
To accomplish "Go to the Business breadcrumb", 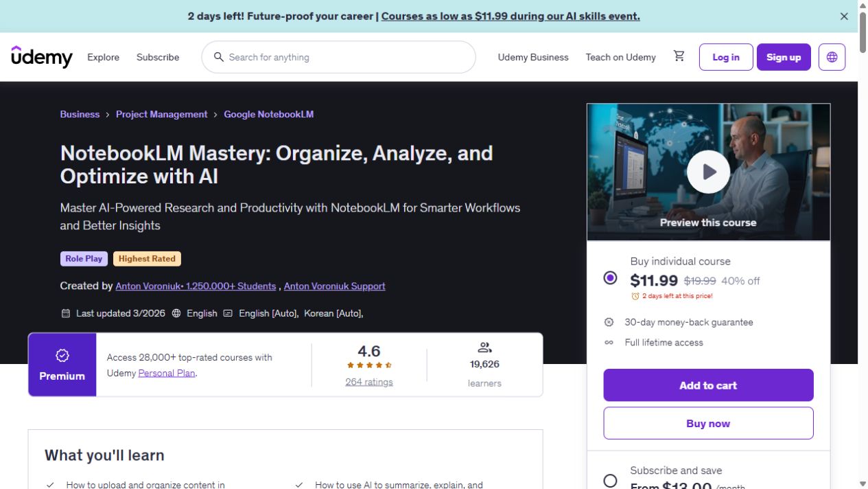I will point(80,114).
